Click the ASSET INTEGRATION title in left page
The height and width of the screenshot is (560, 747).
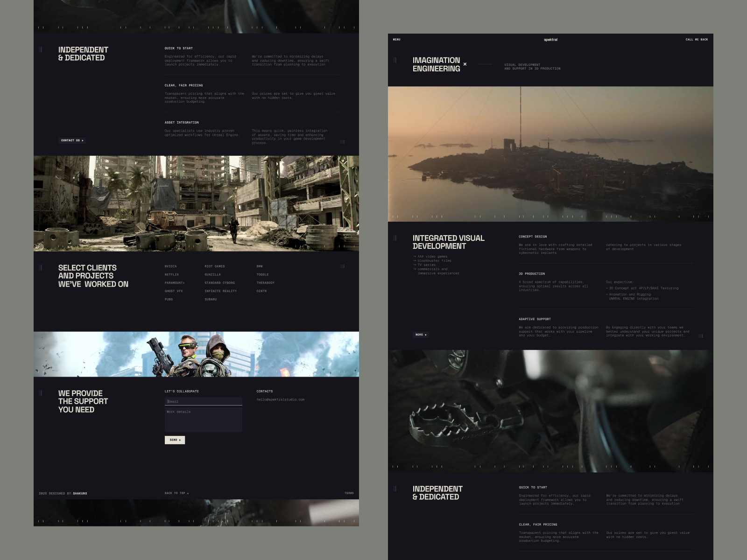pyautogui.click(x=182, y=123)
